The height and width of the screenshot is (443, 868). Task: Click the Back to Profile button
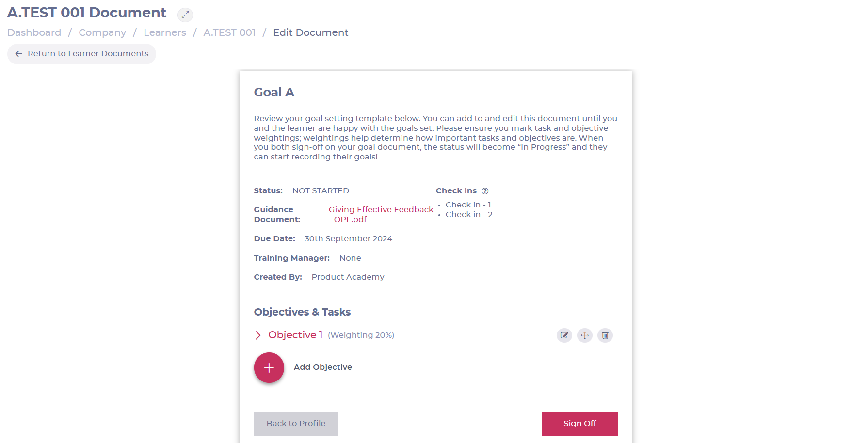[296, 424]
